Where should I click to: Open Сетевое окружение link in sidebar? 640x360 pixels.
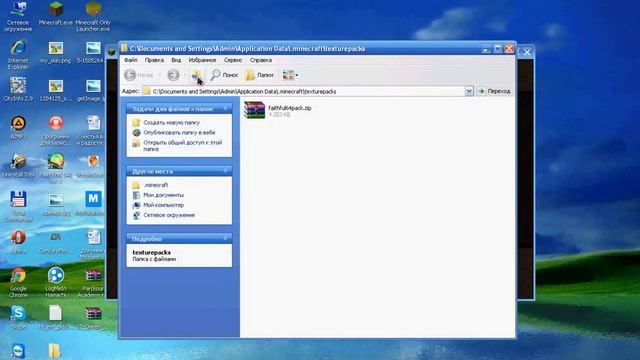(x=169, y=215)
